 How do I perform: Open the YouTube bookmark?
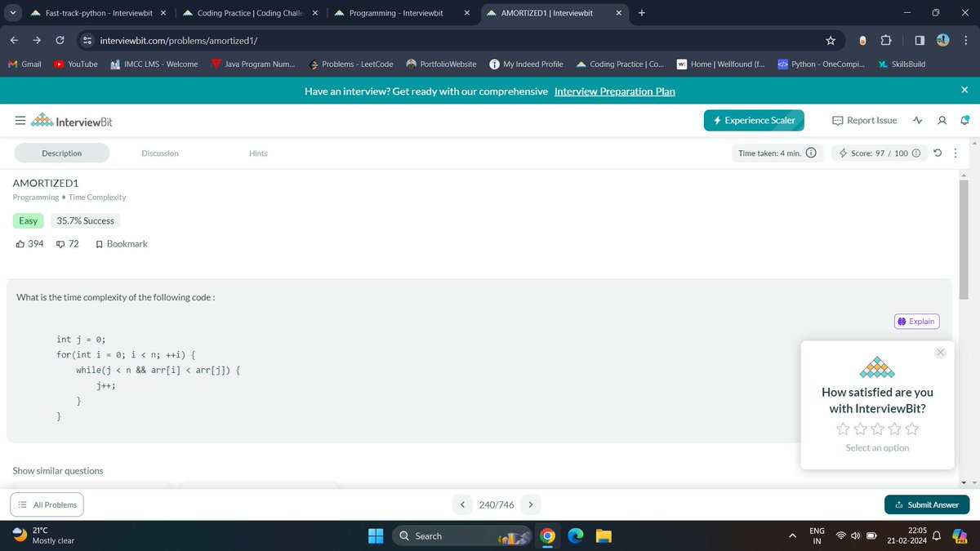point(76,64)
